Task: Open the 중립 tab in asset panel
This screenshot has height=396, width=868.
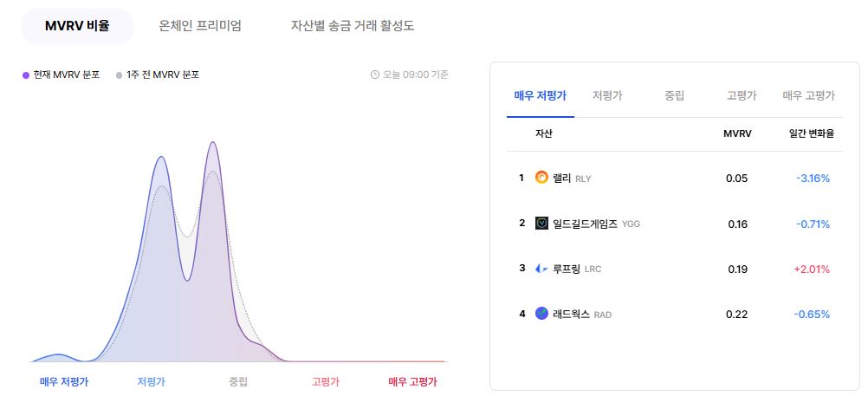Action: point(674,95)
